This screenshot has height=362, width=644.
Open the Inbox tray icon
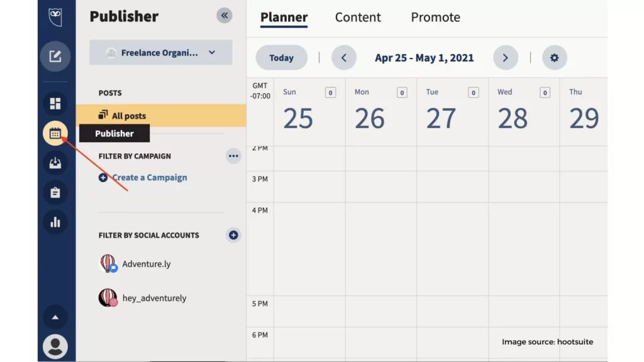55,163
